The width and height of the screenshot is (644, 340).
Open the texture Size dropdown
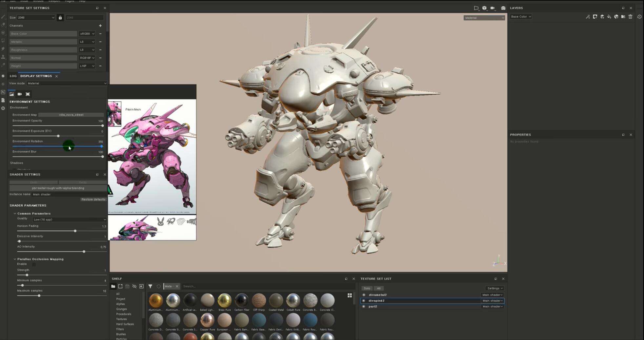click(x=36, y=17)
